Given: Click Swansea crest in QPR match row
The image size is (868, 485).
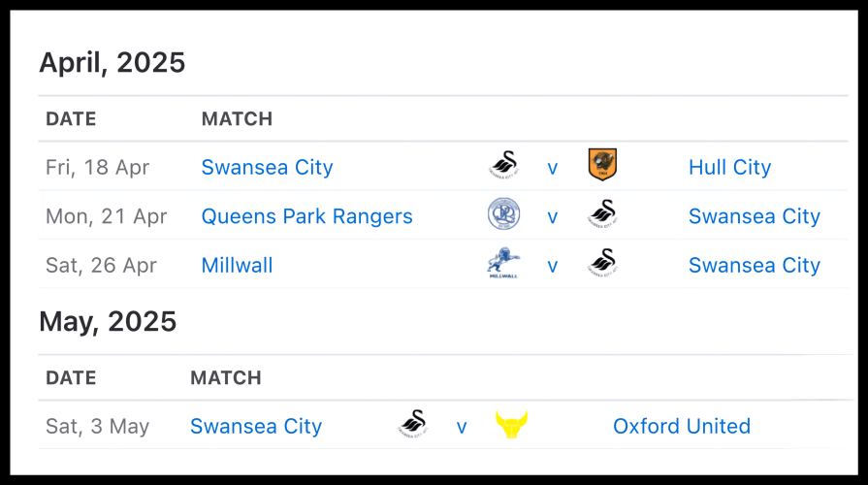Looking at the screenshot, I should click(x=602, y=215).
